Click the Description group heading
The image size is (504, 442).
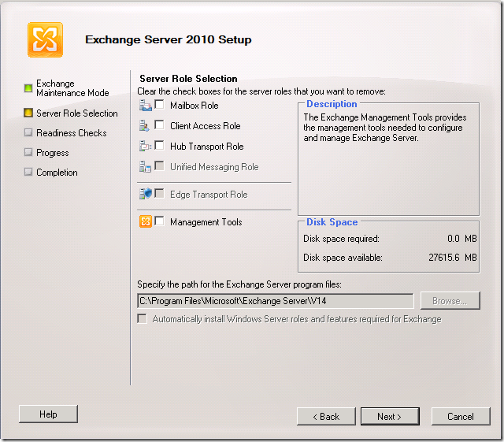point(332,104)
